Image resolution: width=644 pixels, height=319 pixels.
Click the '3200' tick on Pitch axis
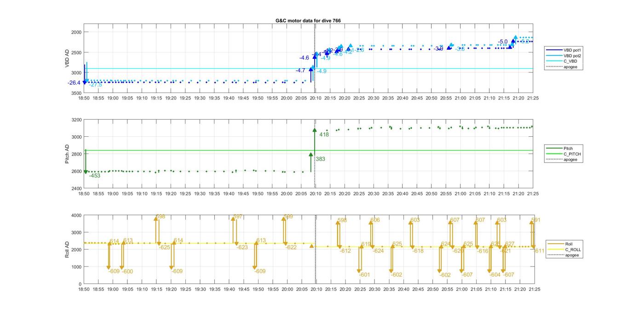[76, 120]
